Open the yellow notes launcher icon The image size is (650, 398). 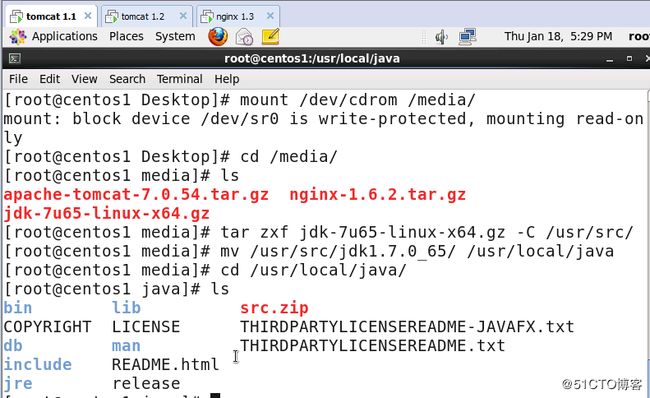click(271, 36)
